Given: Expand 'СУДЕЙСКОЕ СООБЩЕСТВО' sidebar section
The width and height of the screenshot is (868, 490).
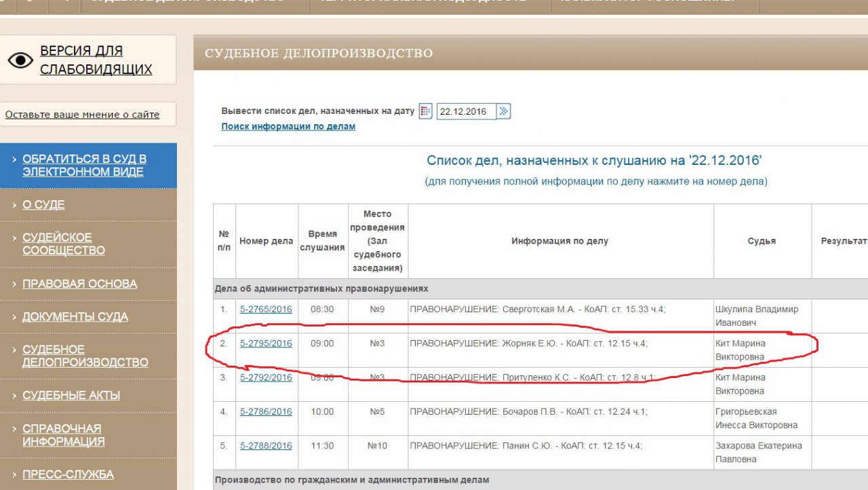Looking at the screenshot, I should 64,244.
